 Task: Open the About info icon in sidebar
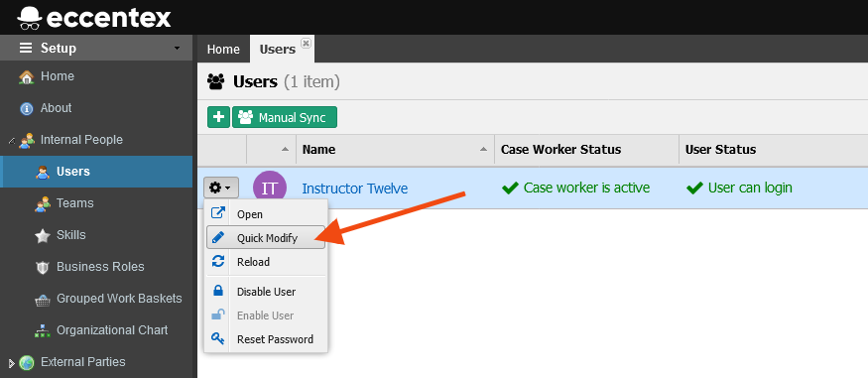(x=26, y=108)
